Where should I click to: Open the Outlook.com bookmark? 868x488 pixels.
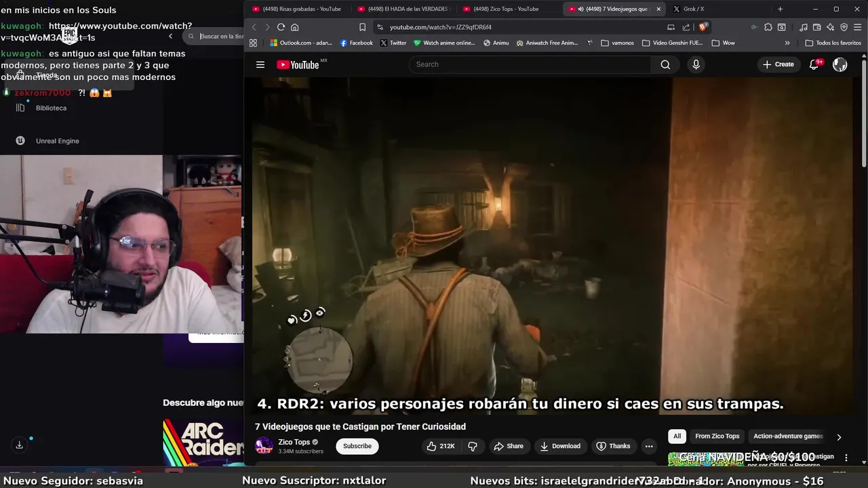(301, 43)
